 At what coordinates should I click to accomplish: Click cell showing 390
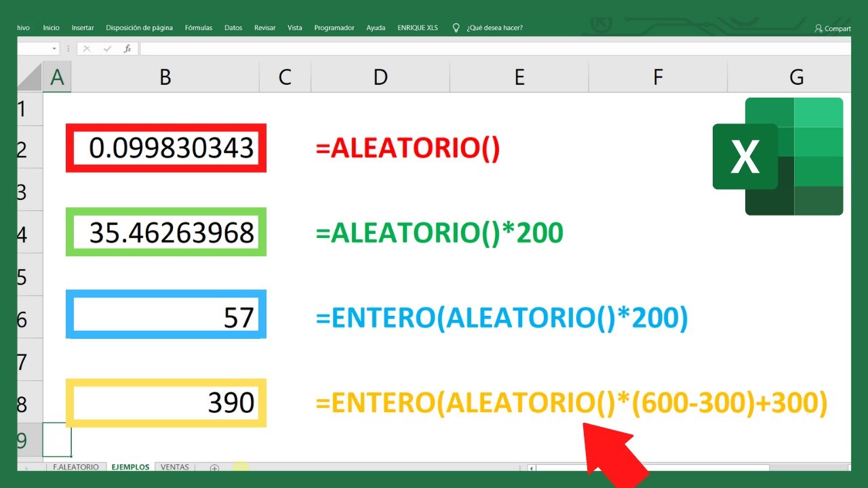click(166, 403)
